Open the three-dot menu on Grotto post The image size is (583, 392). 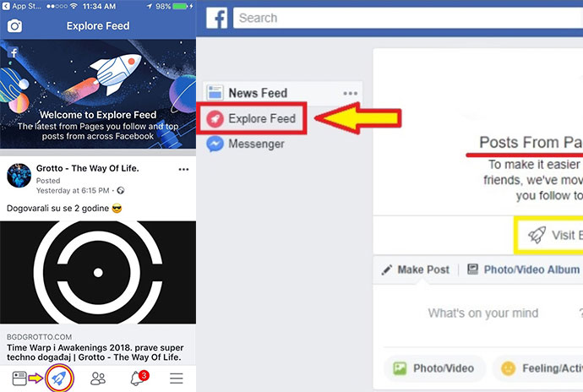183,169
